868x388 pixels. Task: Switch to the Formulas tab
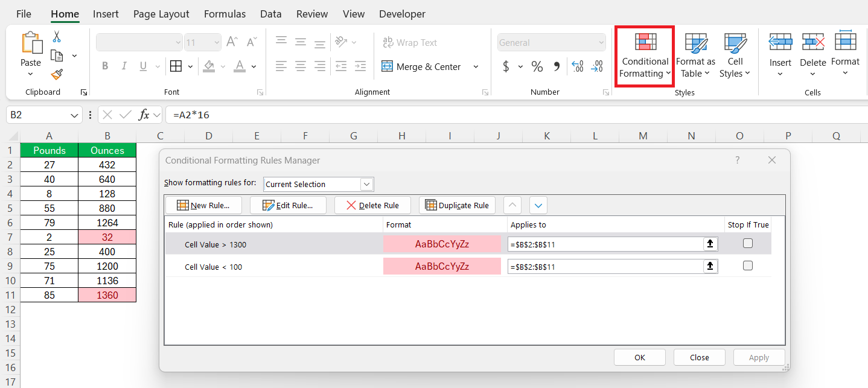point(225,13)
